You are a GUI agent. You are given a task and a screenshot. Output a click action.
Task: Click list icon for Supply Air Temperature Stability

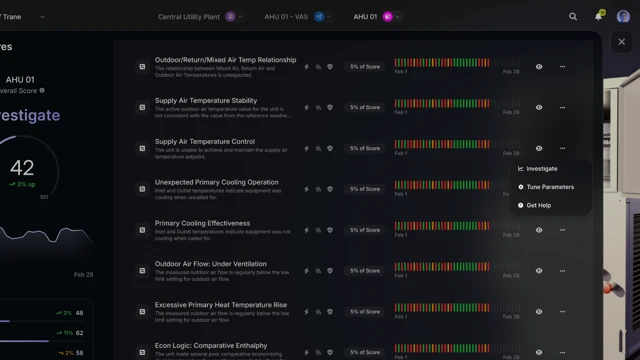[142, 107]
